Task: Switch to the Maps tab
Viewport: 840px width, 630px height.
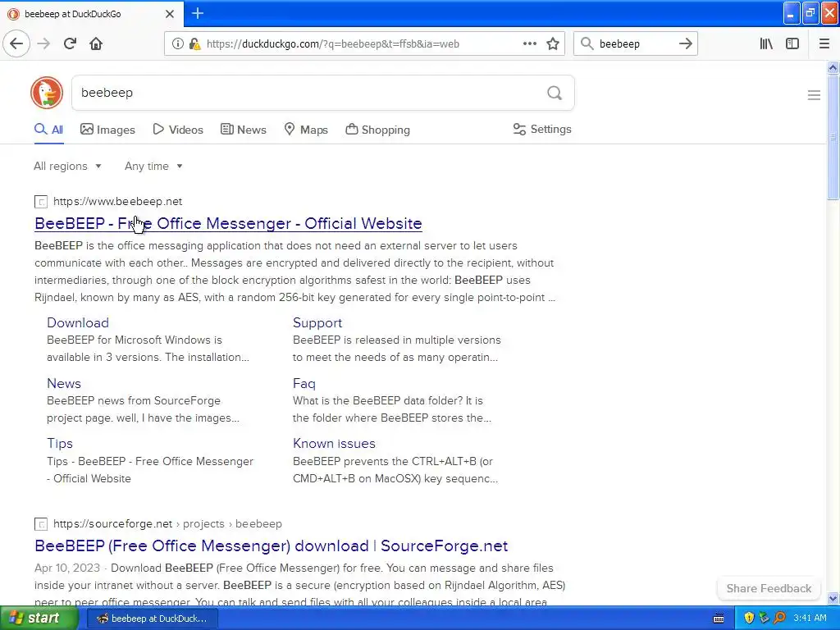Action: [x=306, y=130]
